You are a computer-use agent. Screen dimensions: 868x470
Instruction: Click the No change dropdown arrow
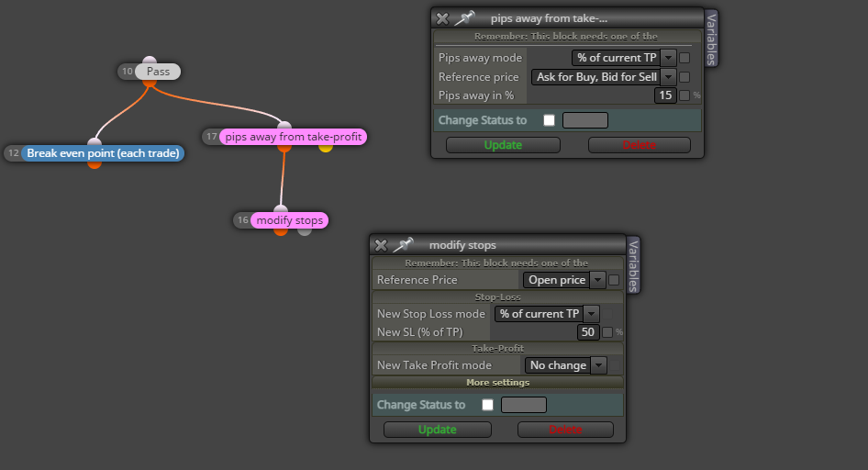(599, 365)
